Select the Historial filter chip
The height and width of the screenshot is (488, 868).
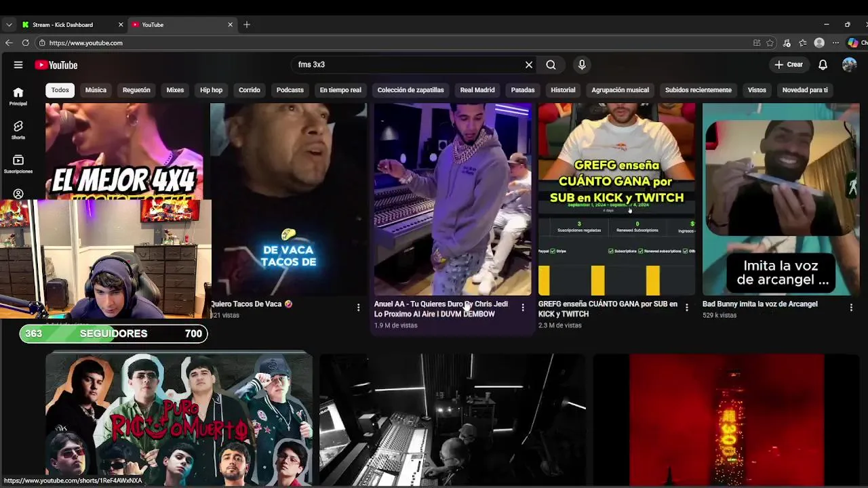(x=563, y=89)
